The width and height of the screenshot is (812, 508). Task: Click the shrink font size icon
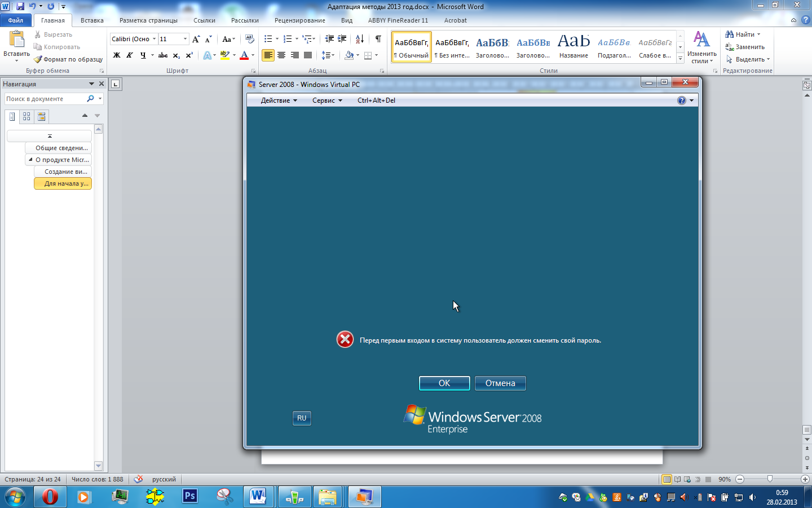(x=208, y=39)
